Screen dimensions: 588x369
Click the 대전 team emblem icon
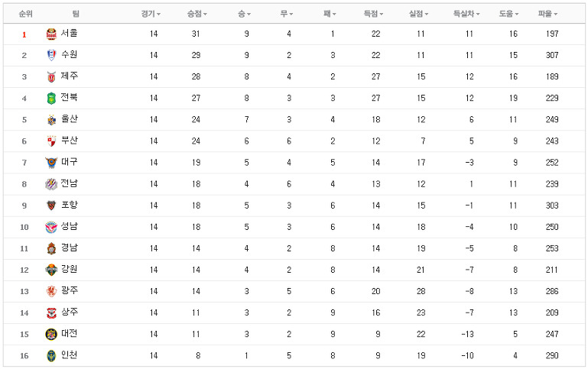[51, 334]
